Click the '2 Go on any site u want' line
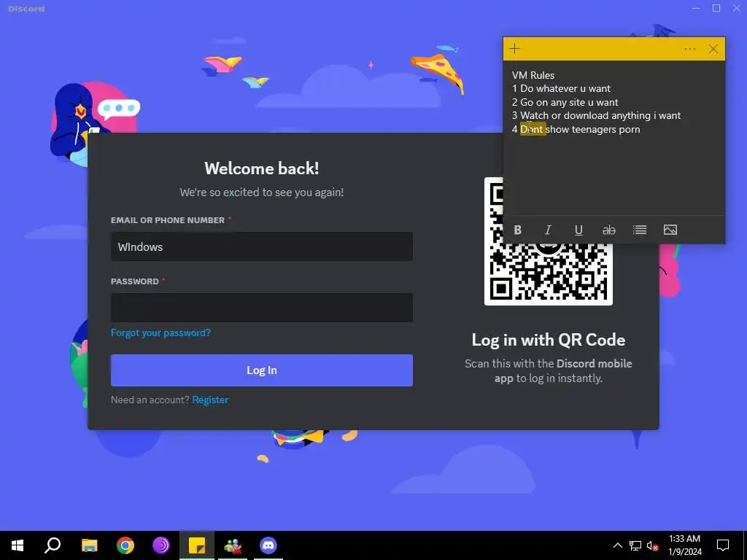This screenshot has height=560, width=747. (565, 102)
